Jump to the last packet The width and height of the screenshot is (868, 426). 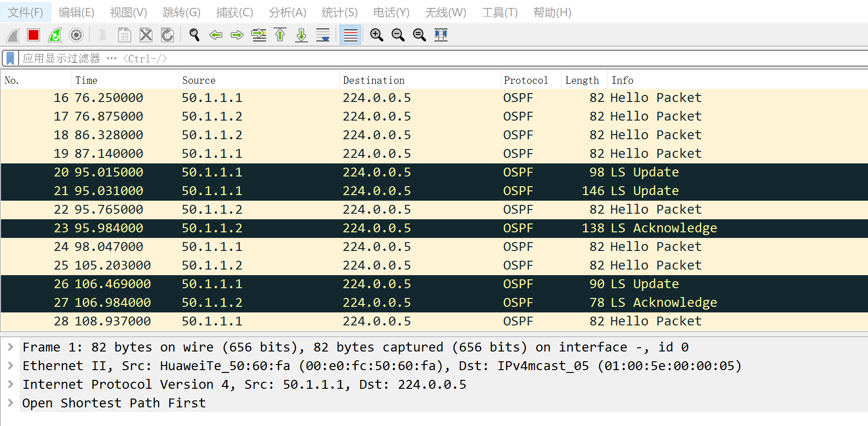[x=301, y=35]
